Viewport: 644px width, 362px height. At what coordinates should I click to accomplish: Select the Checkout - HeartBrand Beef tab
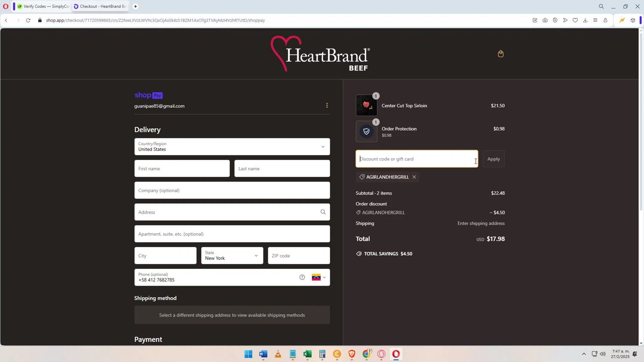[x=100, y=6]
